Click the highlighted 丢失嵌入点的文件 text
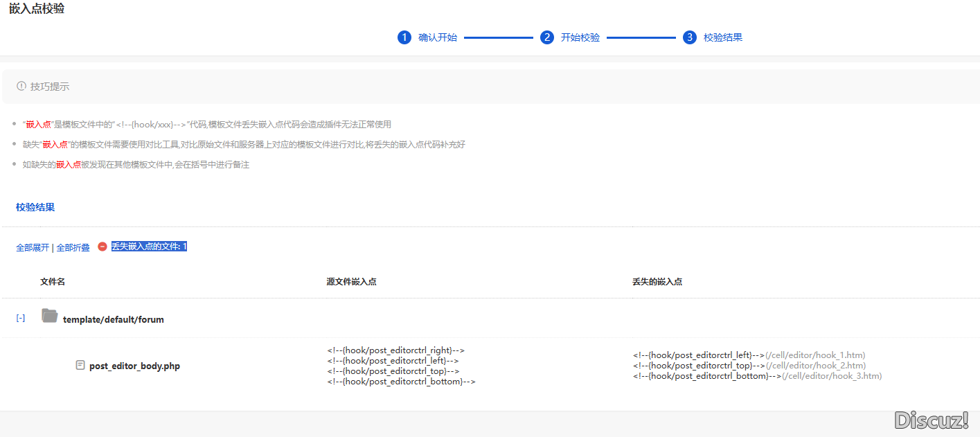 [x=149, y=247]
